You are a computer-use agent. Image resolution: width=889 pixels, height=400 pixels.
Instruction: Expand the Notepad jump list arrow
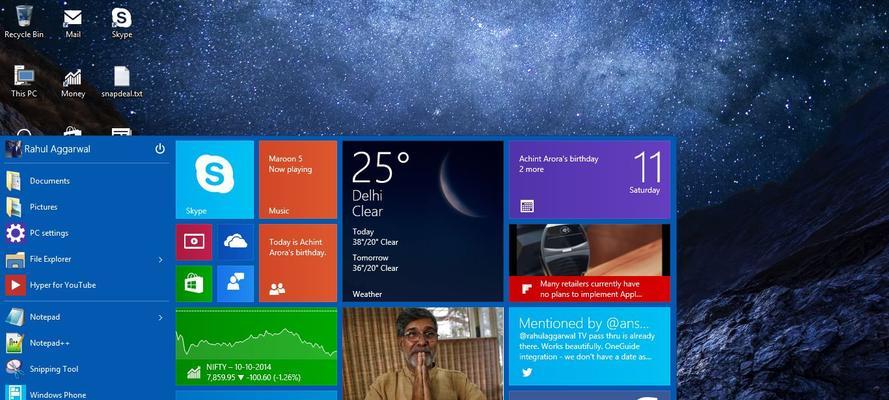click(160, 317)
